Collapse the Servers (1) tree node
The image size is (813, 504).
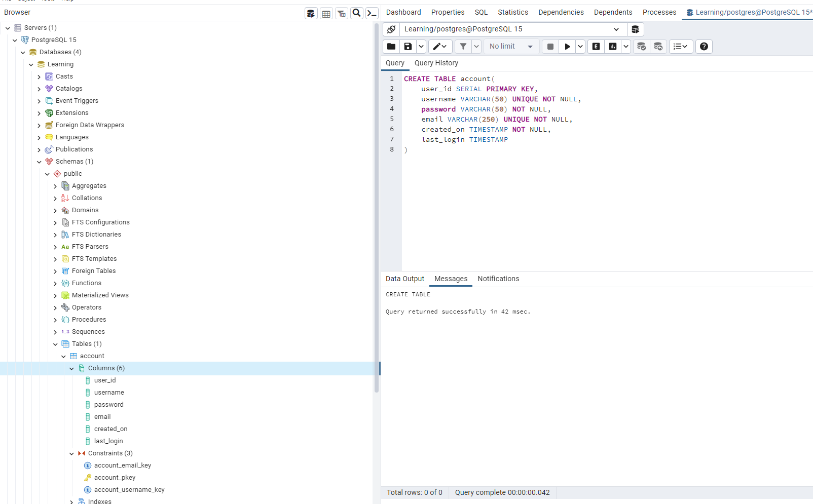click(8, 28)
